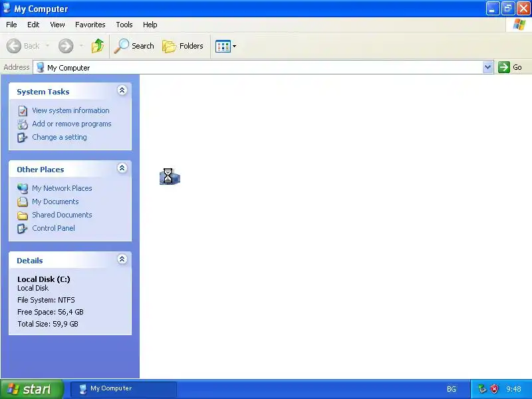Click the Control Panel icon in sidebar
The height and width of the screenshot is (399, 532).
coord(23,228)
